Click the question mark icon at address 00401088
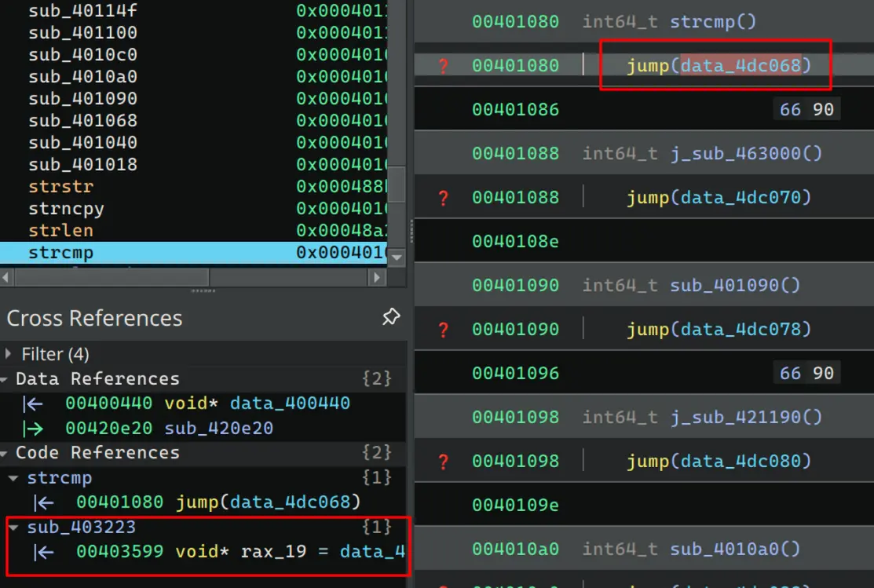 coord(443,198)
